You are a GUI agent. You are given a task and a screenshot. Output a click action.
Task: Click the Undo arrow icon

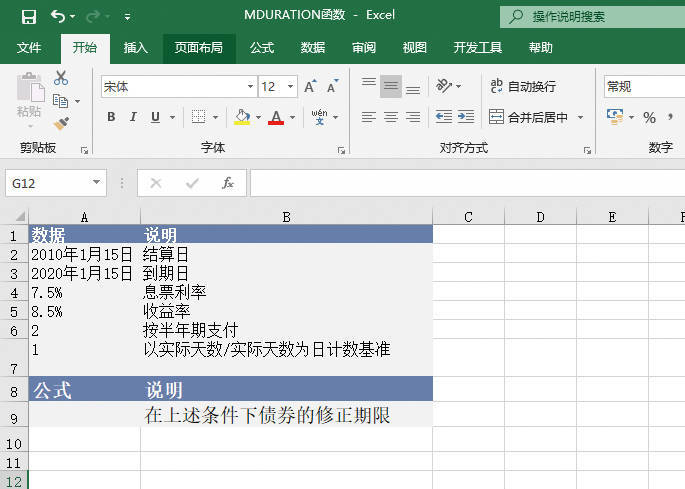click(x=58, y=16)
